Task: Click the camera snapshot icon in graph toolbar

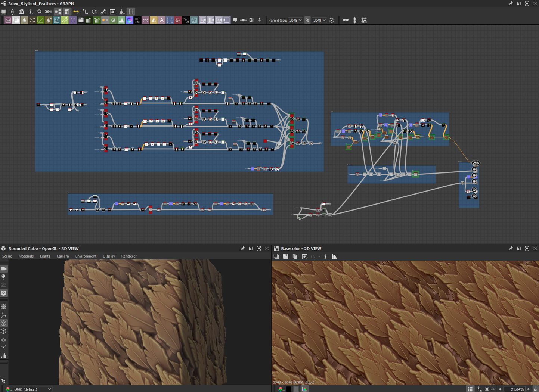Action: click(22, 12)
